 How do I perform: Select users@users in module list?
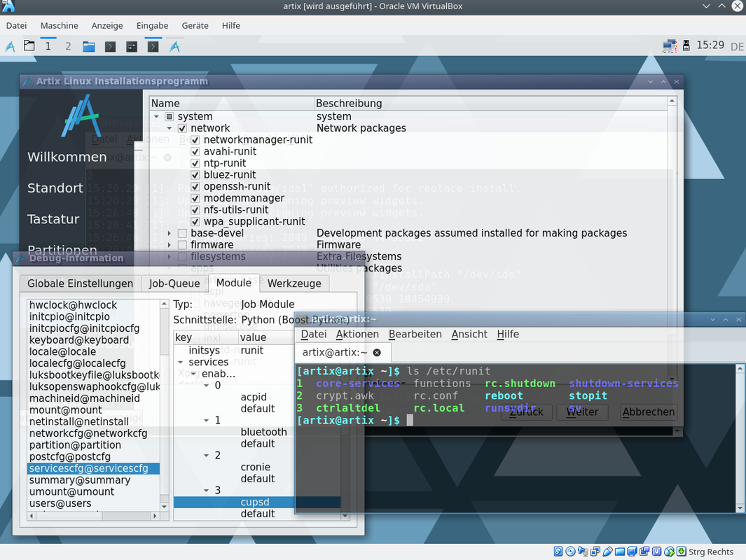(93, 503)
